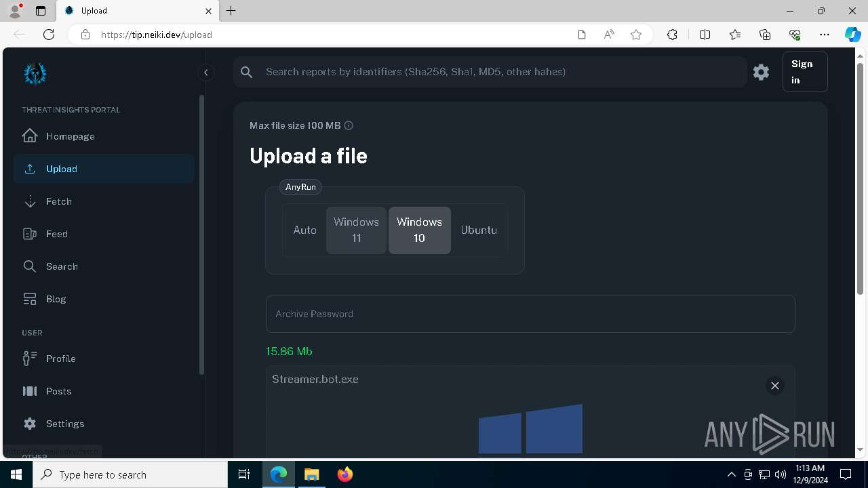This screenshot has height=488, width=868.
Task: Toggle the Windows 10 environment option
Action: [x=419, y=230]
